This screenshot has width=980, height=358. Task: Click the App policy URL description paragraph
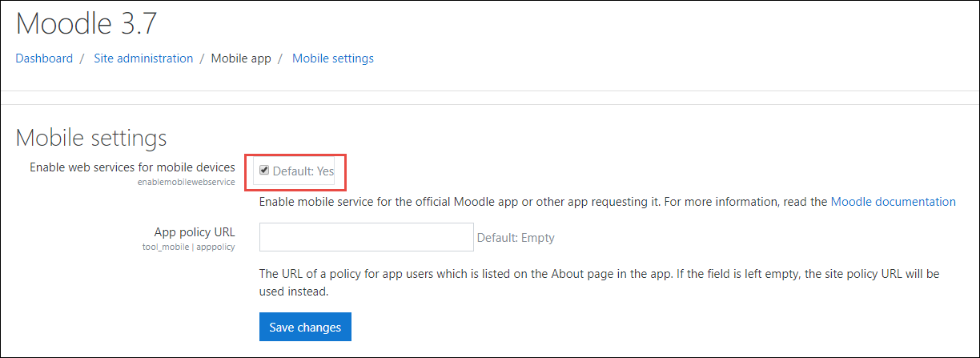click(x=599, y=282)
